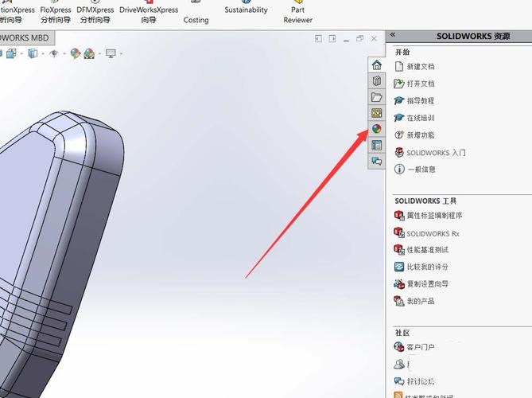Click the View Orientation cube icon
Screen dimensions: 532x398
(11, 53)
